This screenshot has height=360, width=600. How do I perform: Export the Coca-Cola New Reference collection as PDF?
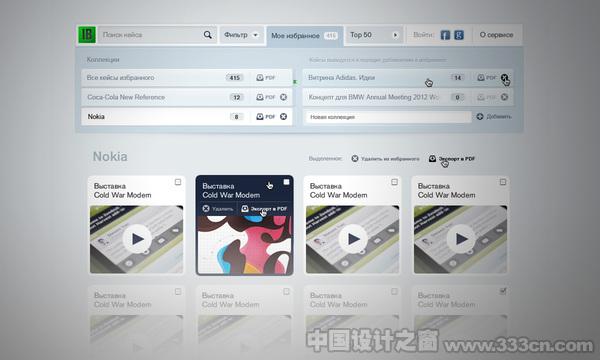click(x=265, y=97)
